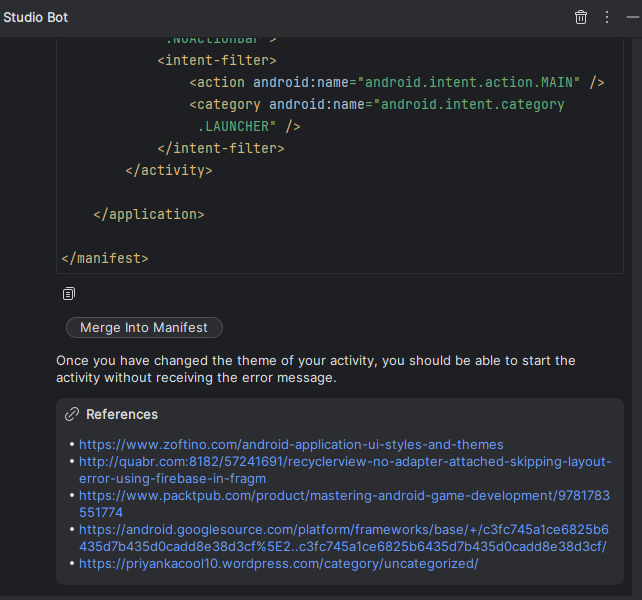
Task: Click the chain link icon beside References
Action: 72,414
